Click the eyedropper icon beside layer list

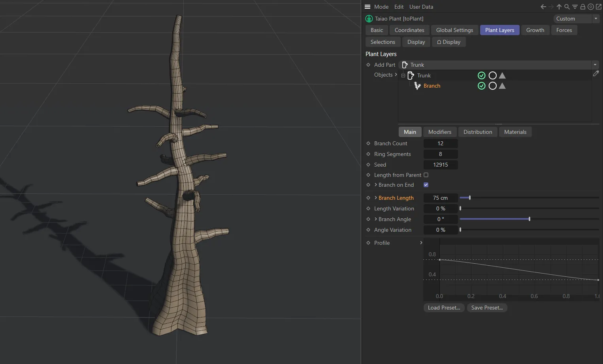tap(596, 73)
